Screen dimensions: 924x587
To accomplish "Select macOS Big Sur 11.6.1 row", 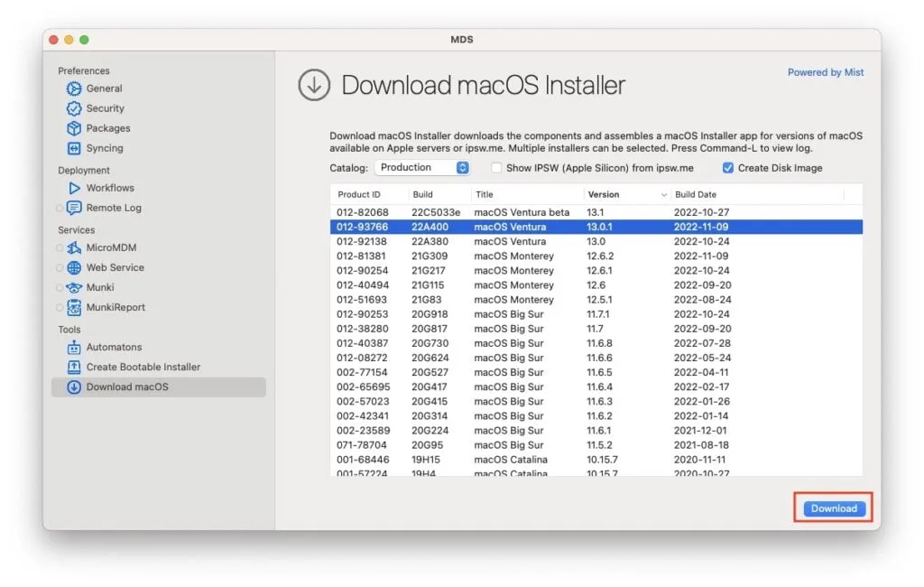I will [x=596, y=431].
